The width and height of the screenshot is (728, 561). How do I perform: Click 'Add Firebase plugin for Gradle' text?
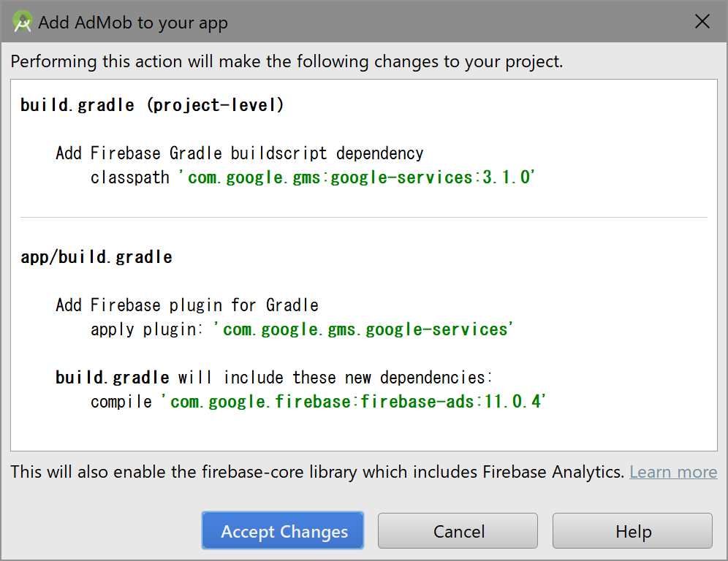pyautogui.click(x=186, y=305)
